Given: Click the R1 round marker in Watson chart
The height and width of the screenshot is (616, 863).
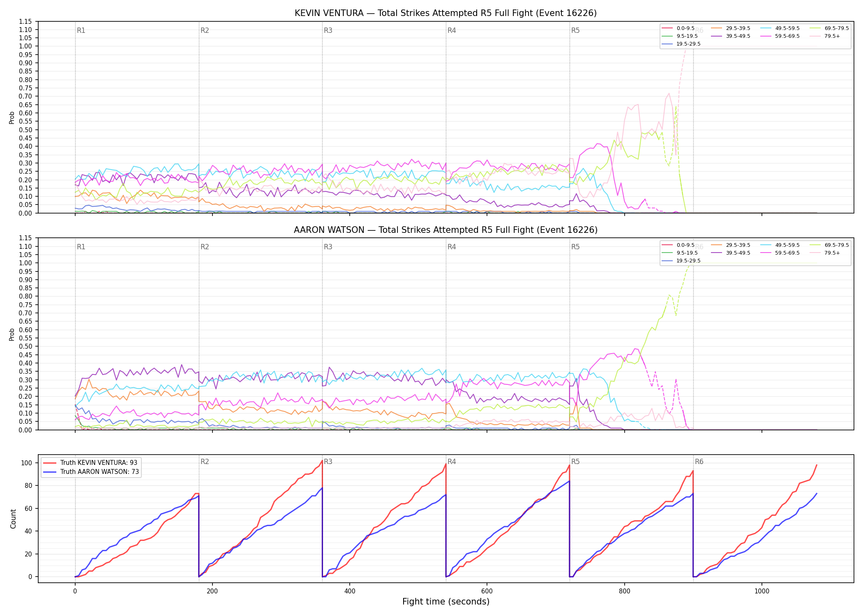Looking at the screenshot, I should [81, 247].
